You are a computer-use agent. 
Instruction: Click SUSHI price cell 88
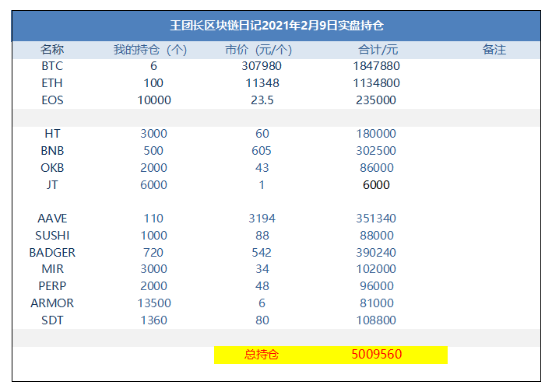262,236
